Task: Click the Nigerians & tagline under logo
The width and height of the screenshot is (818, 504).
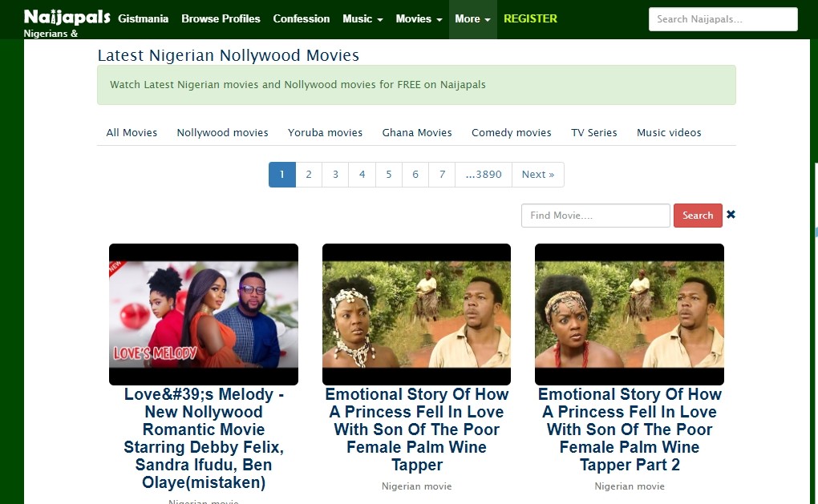Action: (51, 34)
